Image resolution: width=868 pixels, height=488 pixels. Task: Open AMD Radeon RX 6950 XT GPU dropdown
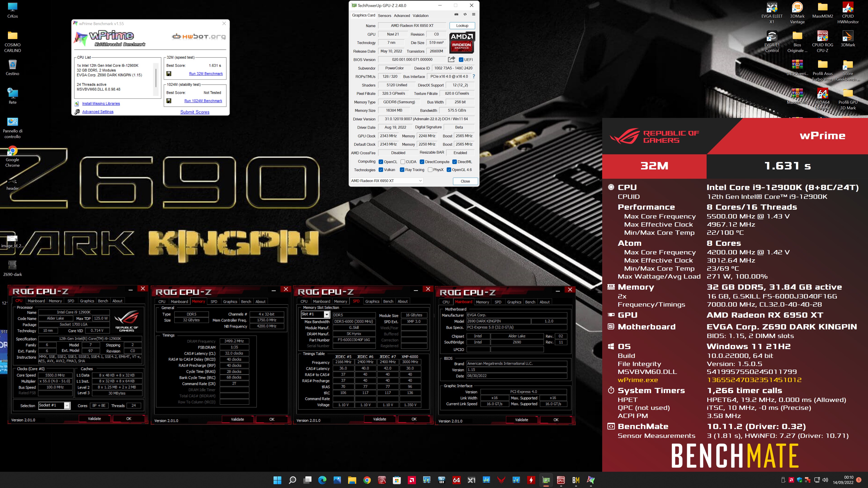tap(387, 181)
